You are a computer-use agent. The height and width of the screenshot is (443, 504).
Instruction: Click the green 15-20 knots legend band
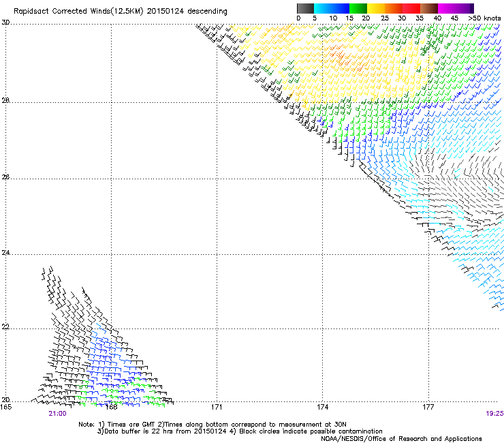pyautogui.click(x=358, y=8)
